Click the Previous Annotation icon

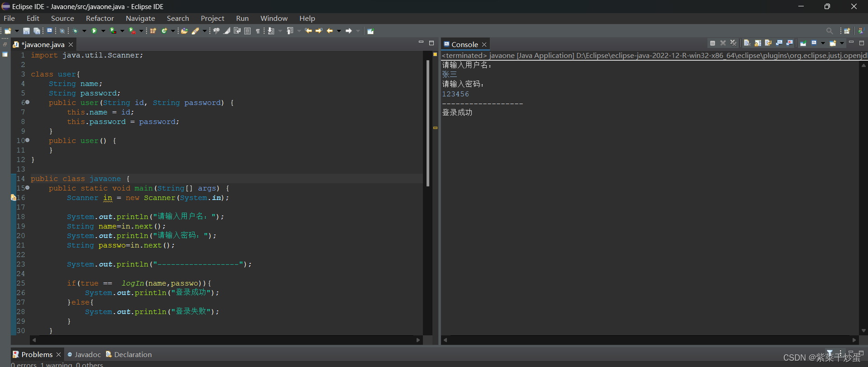[290, 31]
